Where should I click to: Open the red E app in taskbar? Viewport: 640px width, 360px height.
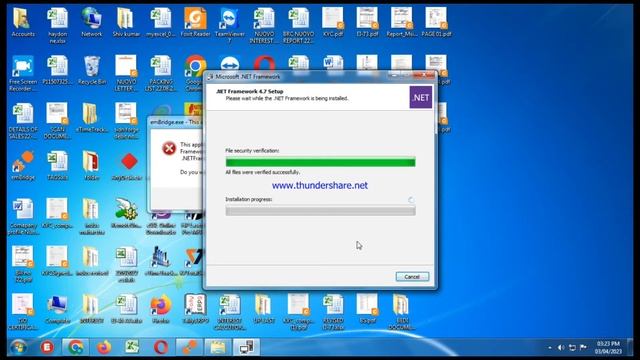[x=47, y=347]
